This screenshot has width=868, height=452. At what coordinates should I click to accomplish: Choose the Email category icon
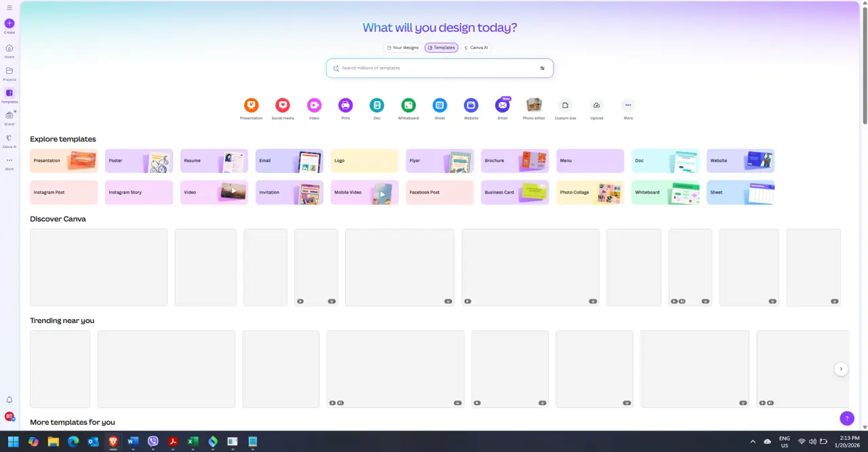click(x=502, y=105)
